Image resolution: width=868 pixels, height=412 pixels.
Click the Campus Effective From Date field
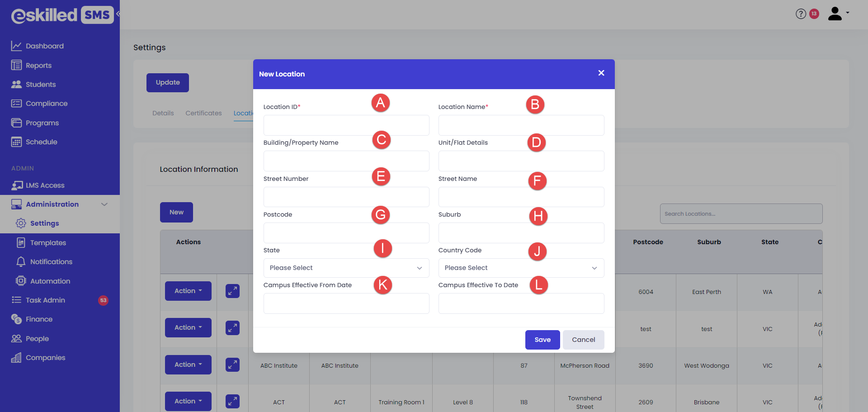[x=346, y=303]
